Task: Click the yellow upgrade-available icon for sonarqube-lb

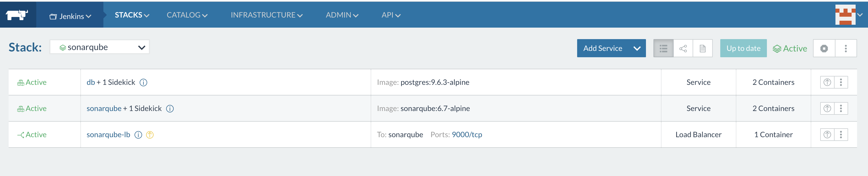Action: pyautogui.click(x=149, y=135)
